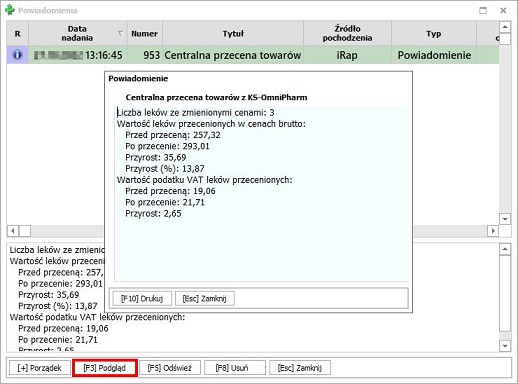Click the table's vertical scrollbar down arrow

505,219
